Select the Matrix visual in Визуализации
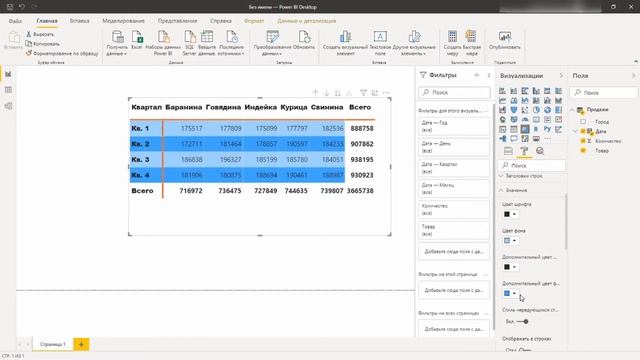The image size is (640, 360). (x=525, y=129)
